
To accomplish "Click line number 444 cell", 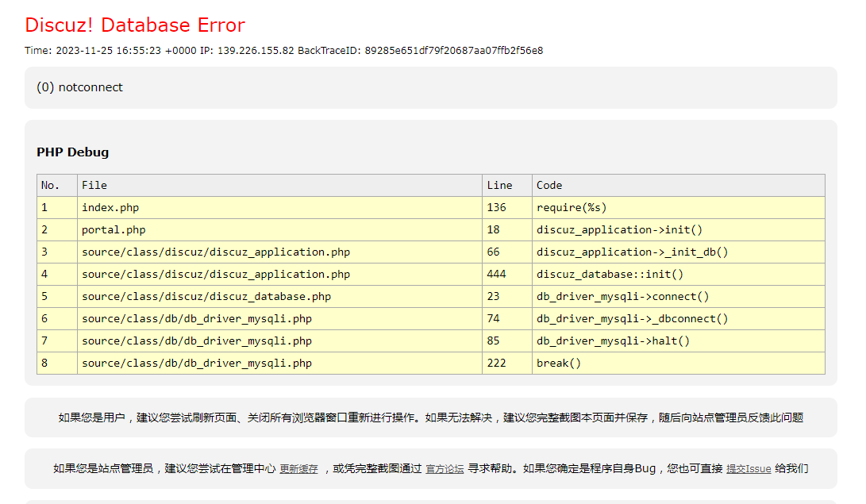I will click(496, 274).
